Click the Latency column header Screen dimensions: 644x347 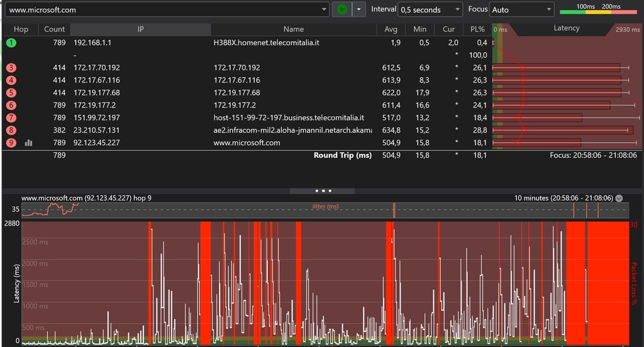tap(567, 29)
